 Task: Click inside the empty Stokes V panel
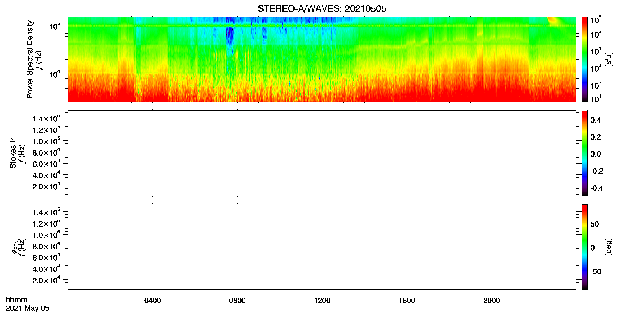[322, 153]
